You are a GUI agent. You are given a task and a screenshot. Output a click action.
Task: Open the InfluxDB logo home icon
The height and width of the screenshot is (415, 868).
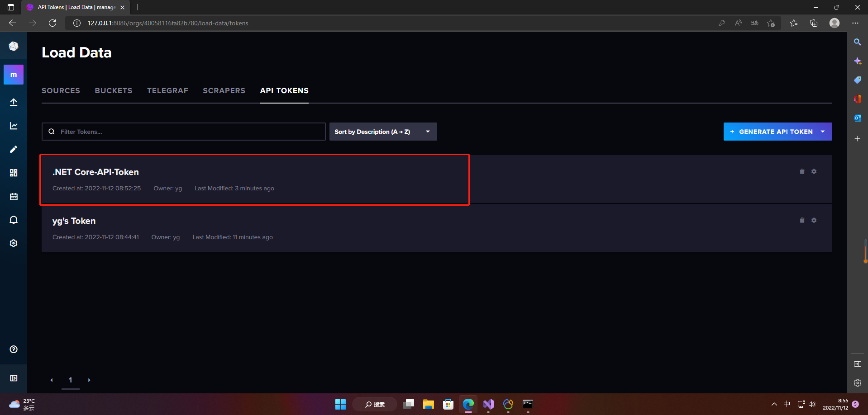click(14, 46)
